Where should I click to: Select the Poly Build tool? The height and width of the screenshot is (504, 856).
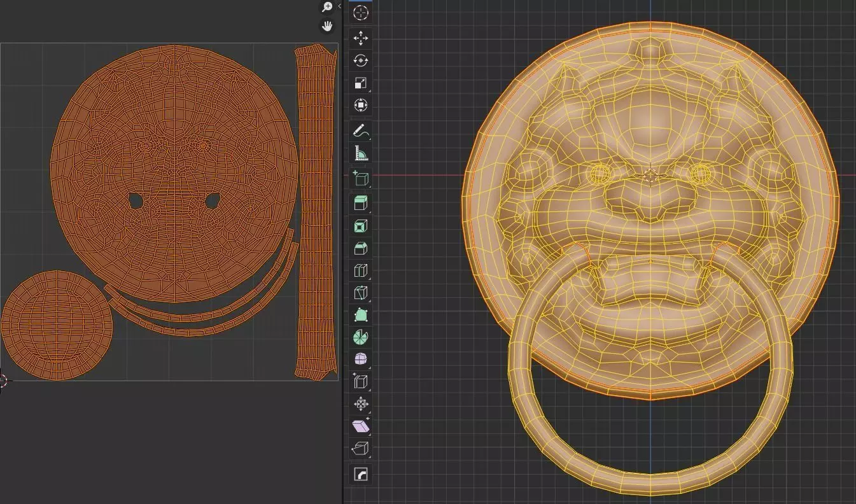click(x=361, y=315)
